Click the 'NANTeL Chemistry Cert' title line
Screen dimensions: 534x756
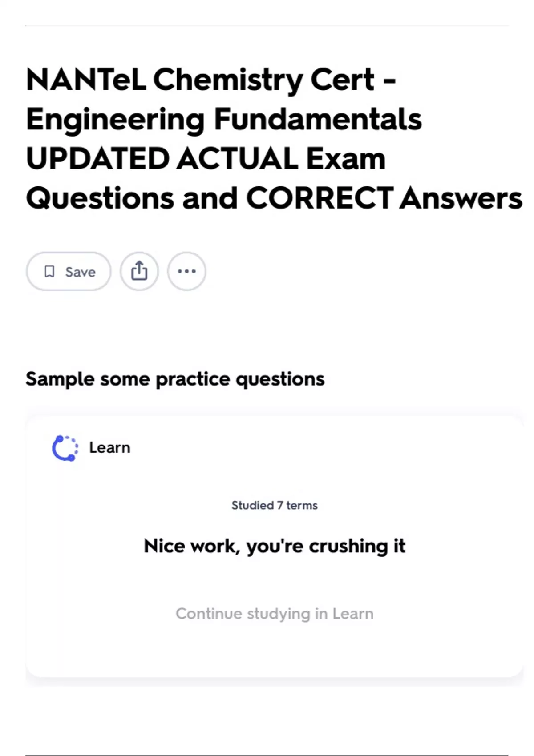211,80
